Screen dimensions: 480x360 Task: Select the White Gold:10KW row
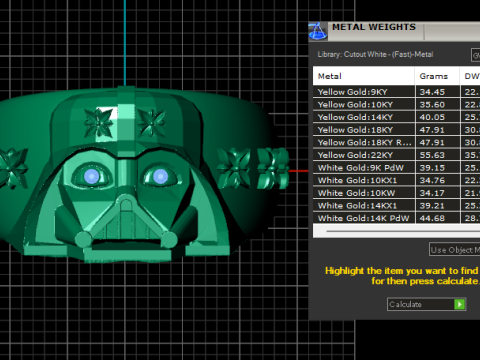[x=396, y=193]
